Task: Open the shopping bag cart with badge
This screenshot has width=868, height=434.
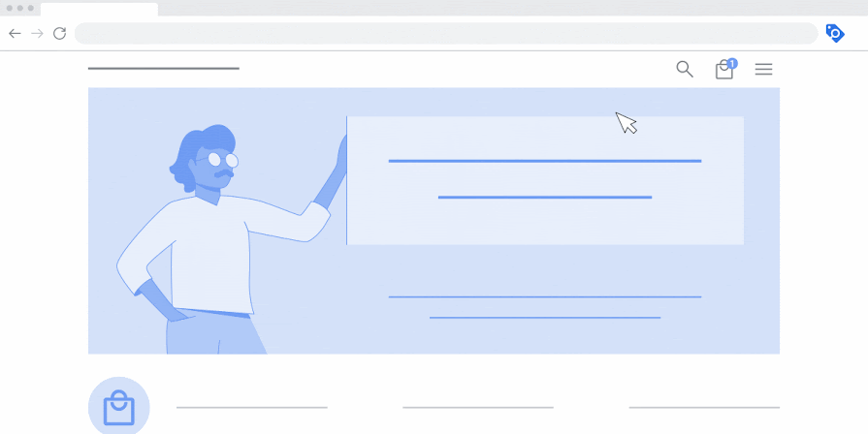Action: (725, 69)
